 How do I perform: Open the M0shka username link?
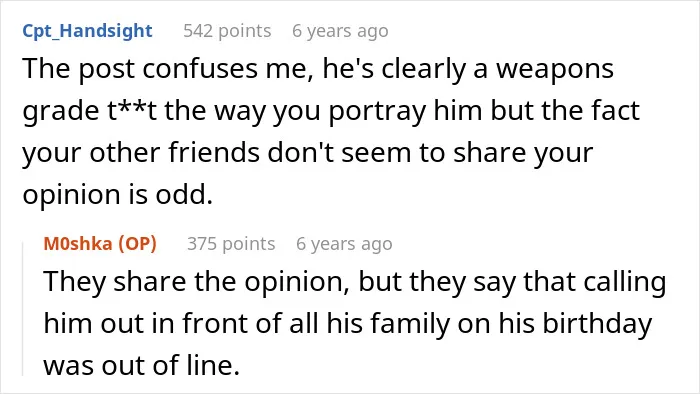tap(78, 244)
